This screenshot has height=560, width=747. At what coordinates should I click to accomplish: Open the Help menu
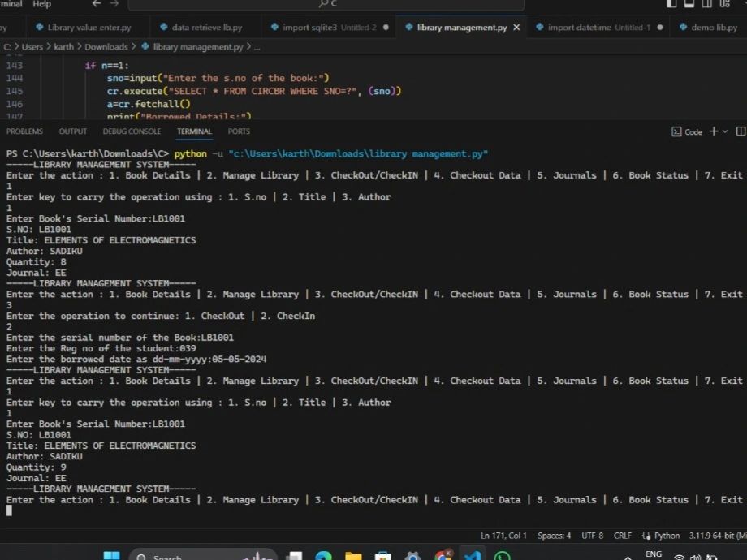(41, 4)
